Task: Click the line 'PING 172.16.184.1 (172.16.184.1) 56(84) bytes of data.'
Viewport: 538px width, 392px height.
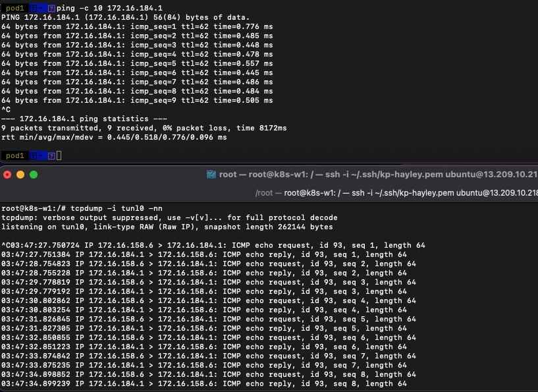Action: tap(125, 17)
